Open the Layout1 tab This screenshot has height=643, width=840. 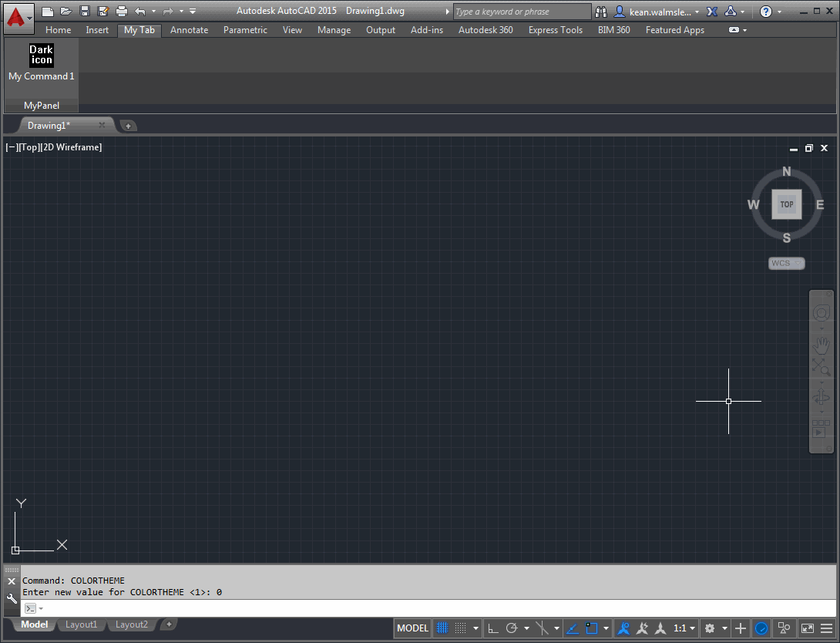[81, 624]
